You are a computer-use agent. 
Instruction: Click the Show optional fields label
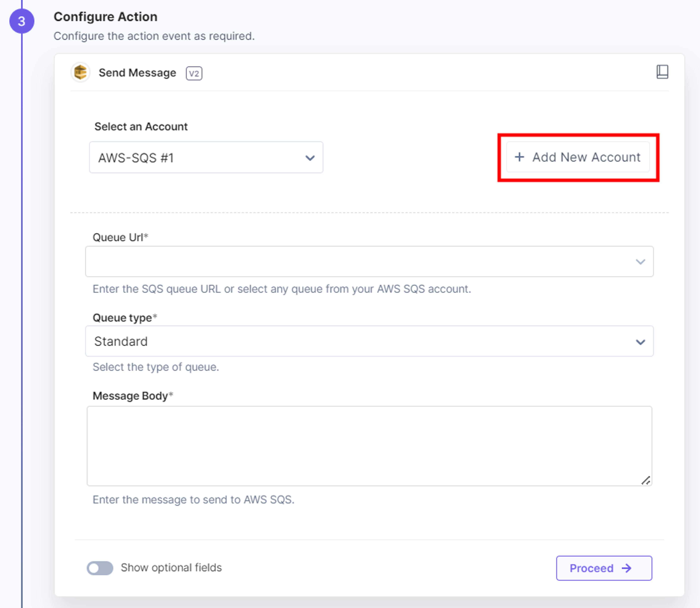(x=171, y=568)
